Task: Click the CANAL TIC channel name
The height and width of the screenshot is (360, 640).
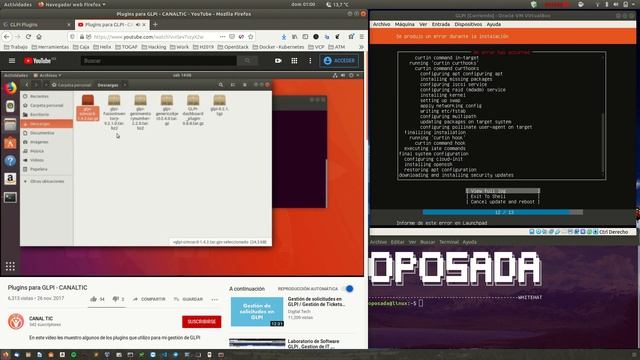Action: click(x=41, y=318)
